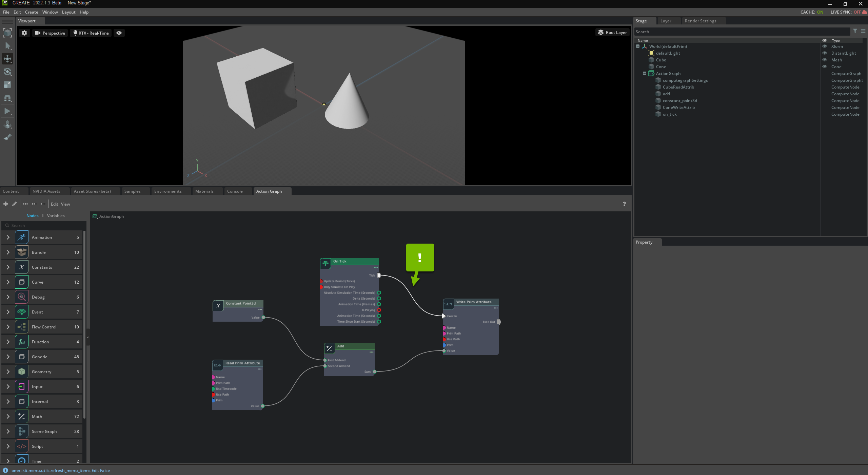Select on_tick in Stage tree
The height and width of the screenshot is (475, 868).
click(669, 114)
